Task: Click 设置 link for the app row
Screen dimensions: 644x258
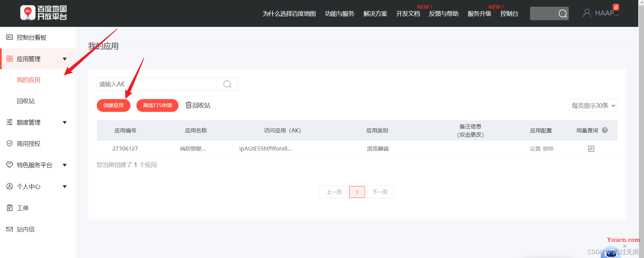Action: pos(535,149)
